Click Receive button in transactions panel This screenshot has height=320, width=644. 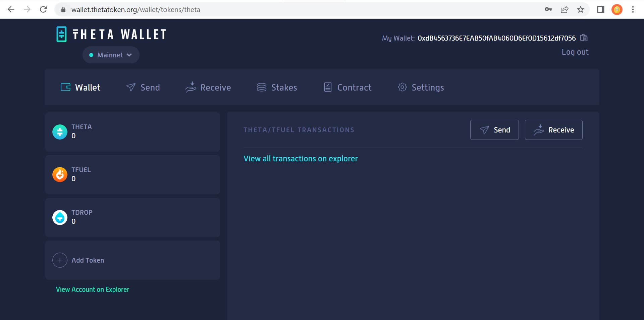tap(554, 130)
